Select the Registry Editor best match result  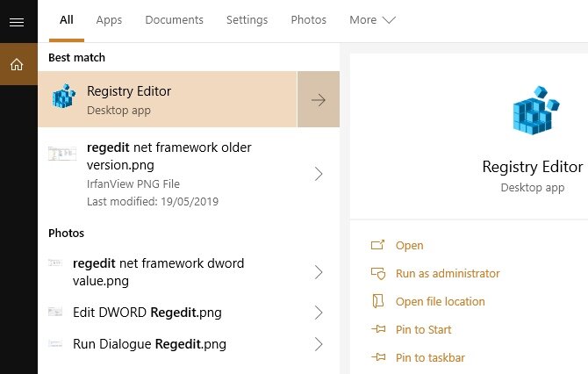[168, 99]
